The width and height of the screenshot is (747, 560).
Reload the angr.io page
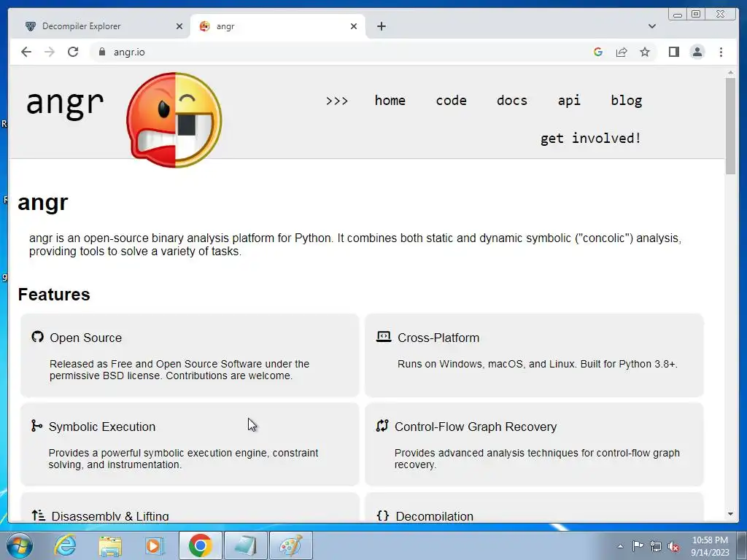tap(73, 52)
